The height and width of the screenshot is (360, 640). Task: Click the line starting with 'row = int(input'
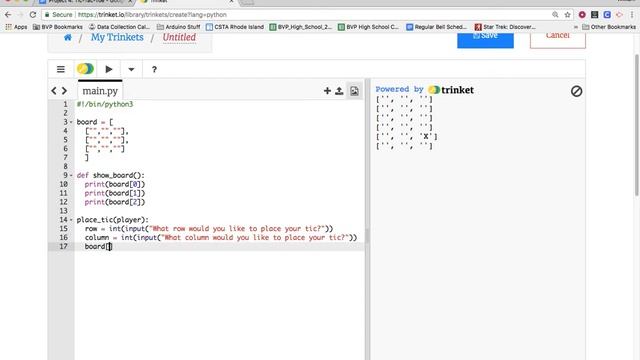click(209, 229)
